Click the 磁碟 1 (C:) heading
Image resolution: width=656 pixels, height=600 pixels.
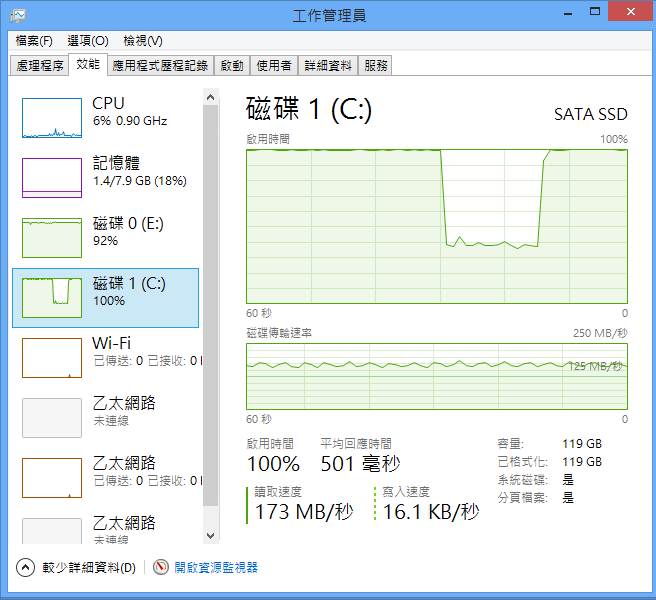coord(309,109)
